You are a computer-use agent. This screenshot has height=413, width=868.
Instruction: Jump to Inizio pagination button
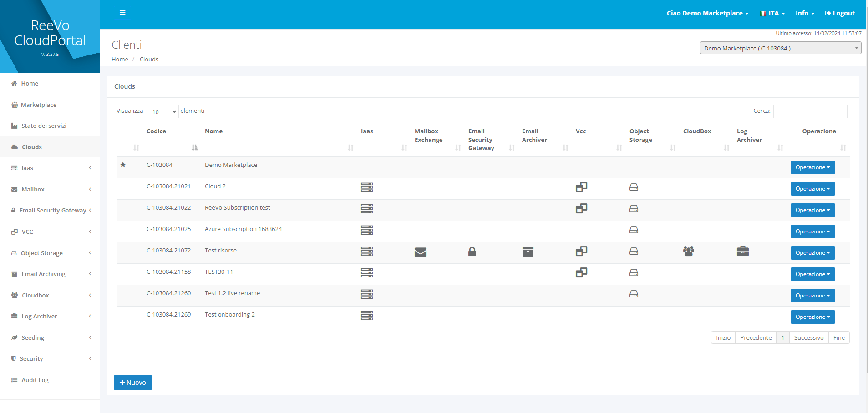pos(723,337)
